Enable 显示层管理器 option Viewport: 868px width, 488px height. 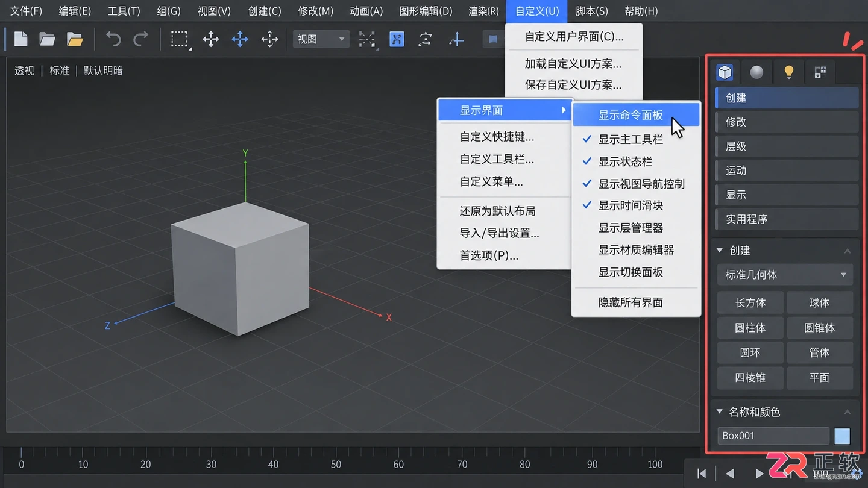636,228
